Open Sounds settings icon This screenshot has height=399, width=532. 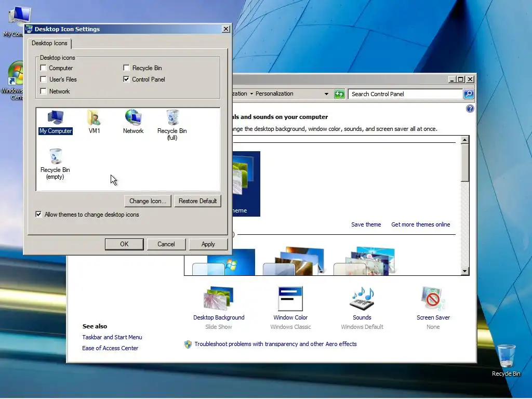pyautogui.click(x=362, y=299)
